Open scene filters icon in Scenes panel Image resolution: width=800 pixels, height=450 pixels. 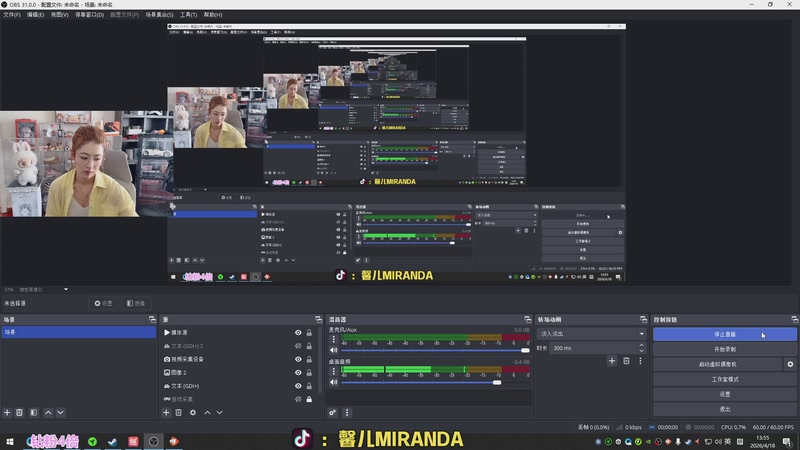coord(34,412)
